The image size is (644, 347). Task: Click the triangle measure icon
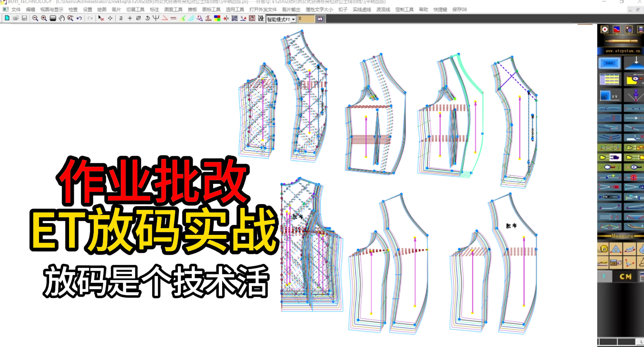(616, 249)
